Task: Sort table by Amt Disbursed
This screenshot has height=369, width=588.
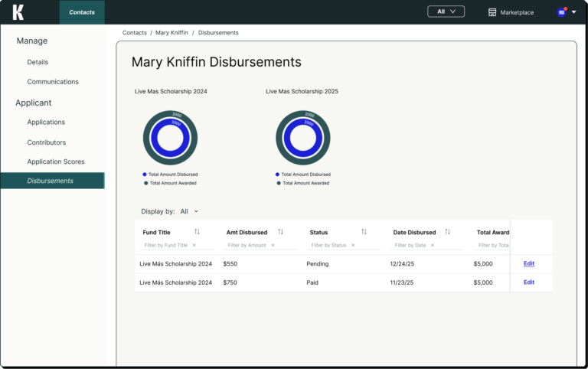Action: 280,232
